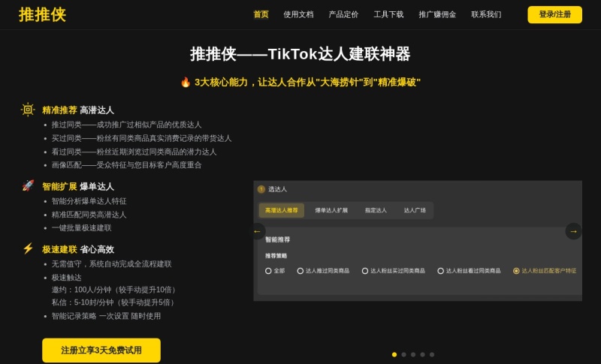Click the 智能推荐 label in the panel
This screenshot has width=601, height=364.
(277, 239)
